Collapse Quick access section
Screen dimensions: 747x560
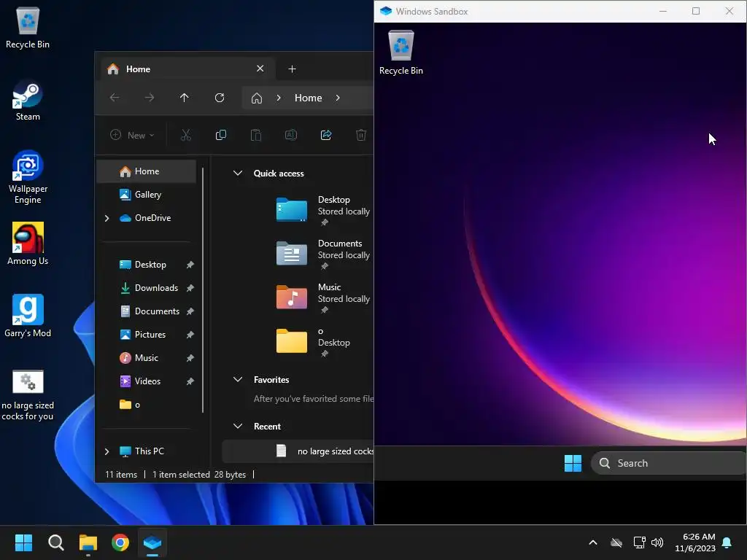(x=238, y=174)
